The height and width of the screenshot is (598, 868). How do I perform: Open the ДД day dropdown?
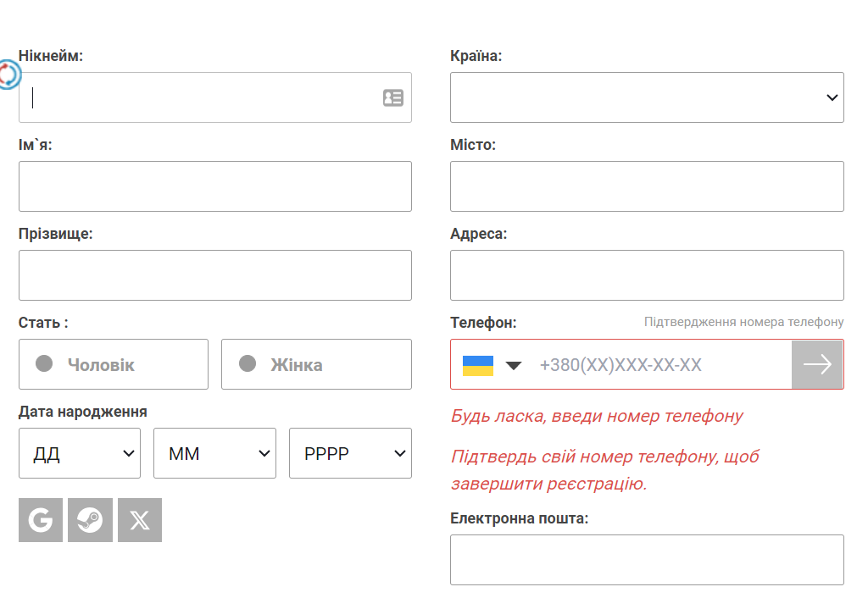point(80,453)
